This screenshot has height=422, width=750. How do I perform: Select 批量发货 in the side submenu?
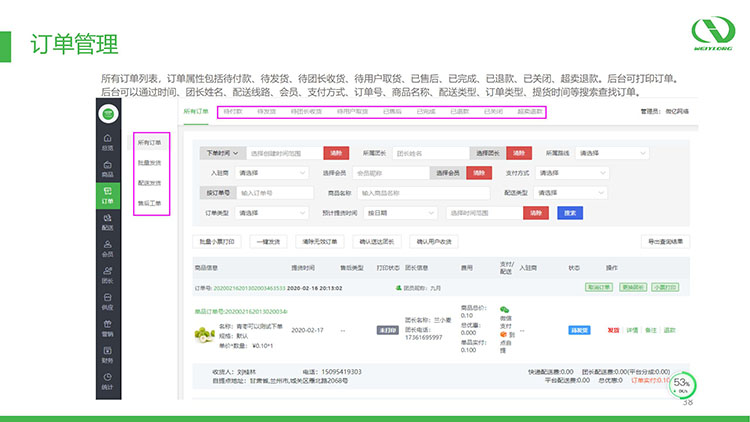click(x=149, y=163)
